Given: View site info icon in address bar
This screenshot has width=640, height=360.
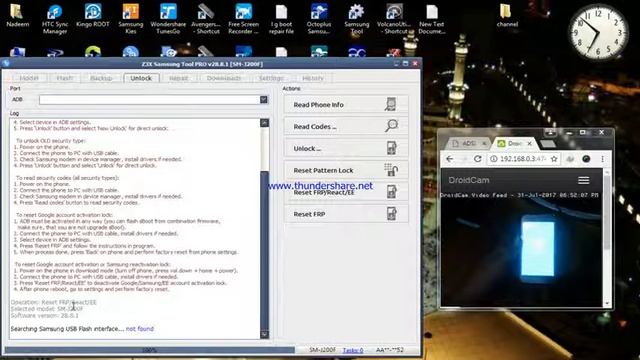Looking at the screenshot, I should coord(493,159).
